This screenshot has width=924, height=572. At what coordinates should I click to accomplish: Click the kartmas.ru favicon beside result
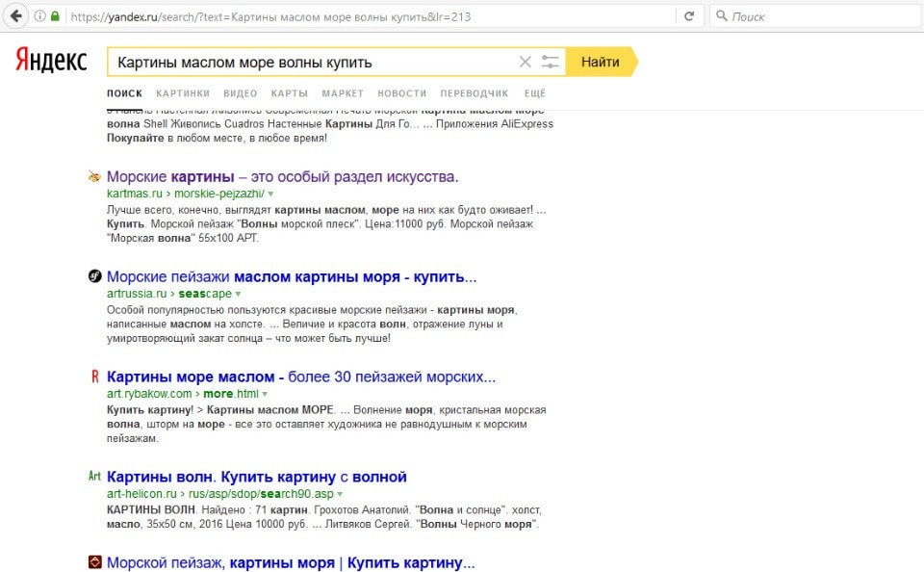click(94, 177)
